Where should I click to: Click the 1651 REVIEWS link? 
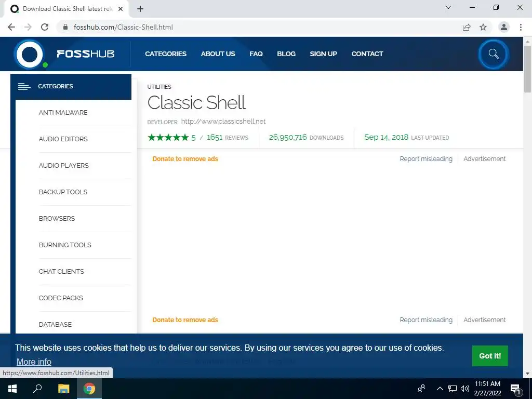click(228, 137)
